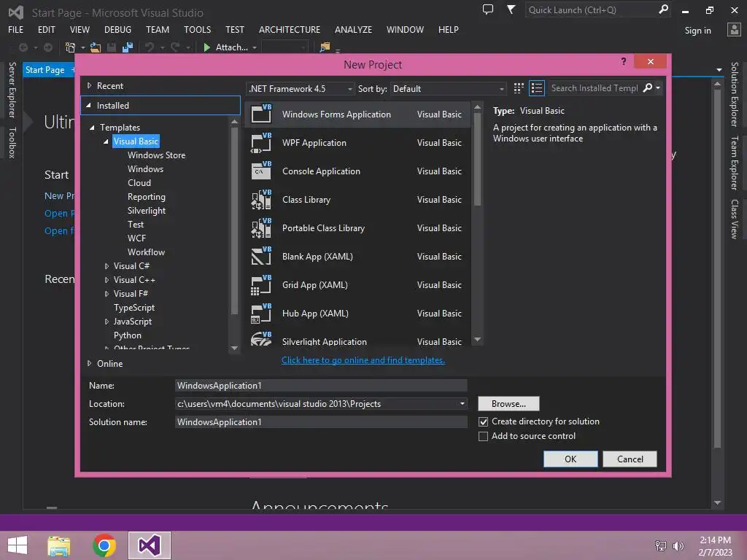Collapse the Visual Basic node arrow
The width and height of the screenshot is (747, 560).
106,141
